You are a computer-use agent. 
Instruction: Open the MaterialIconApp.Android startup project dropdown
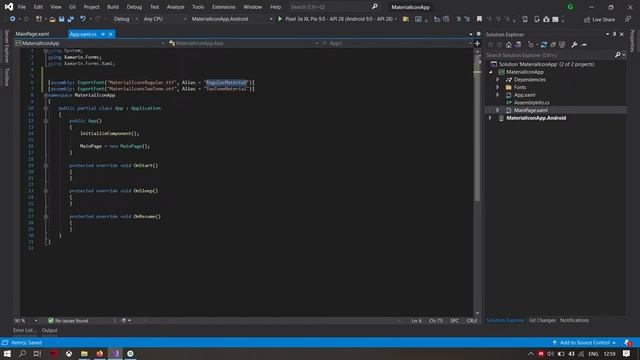point(231,19)
